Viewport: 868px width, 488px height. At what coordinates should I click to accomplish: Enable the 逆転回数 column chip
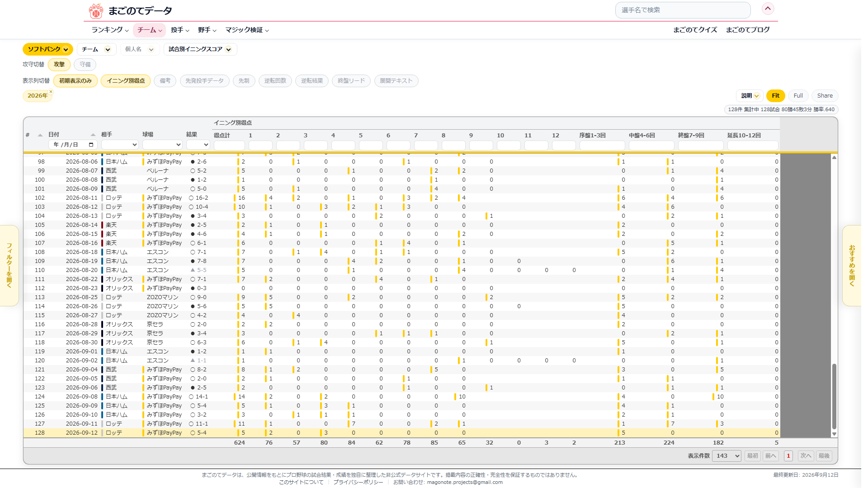tap(275, 81)
